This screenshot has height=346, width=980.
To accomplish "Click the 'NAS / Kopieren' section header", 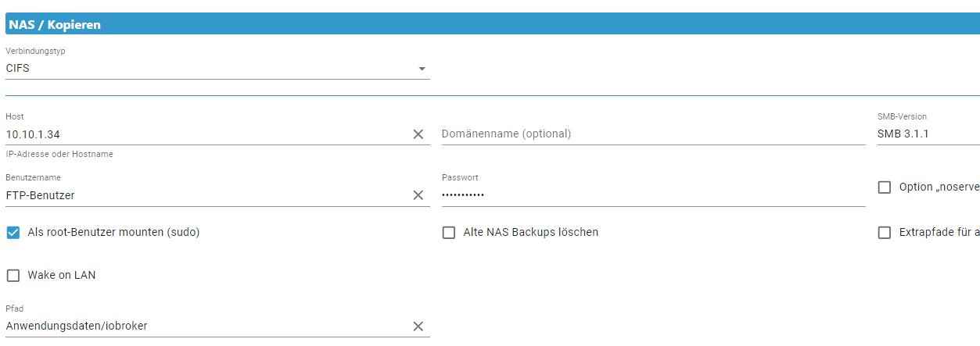I will pyautogui.click(x=55, y=24).
